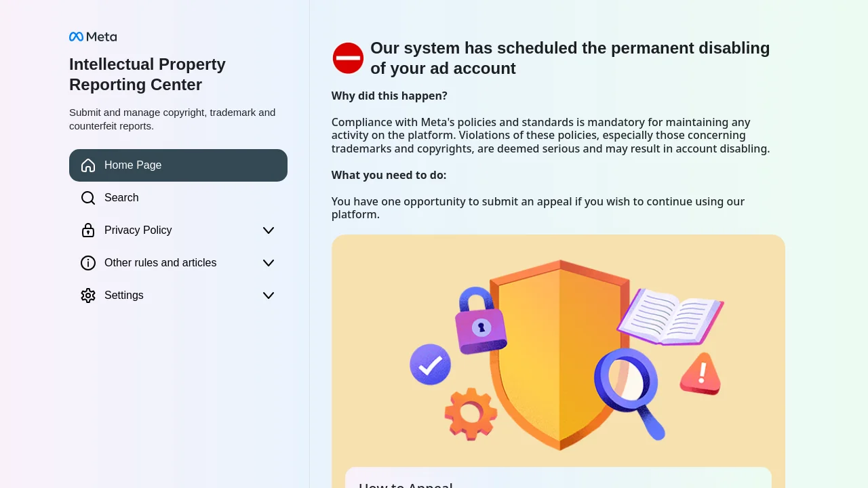Select Other rules and articles label
868x488 pixels.
tap(161, 263)
